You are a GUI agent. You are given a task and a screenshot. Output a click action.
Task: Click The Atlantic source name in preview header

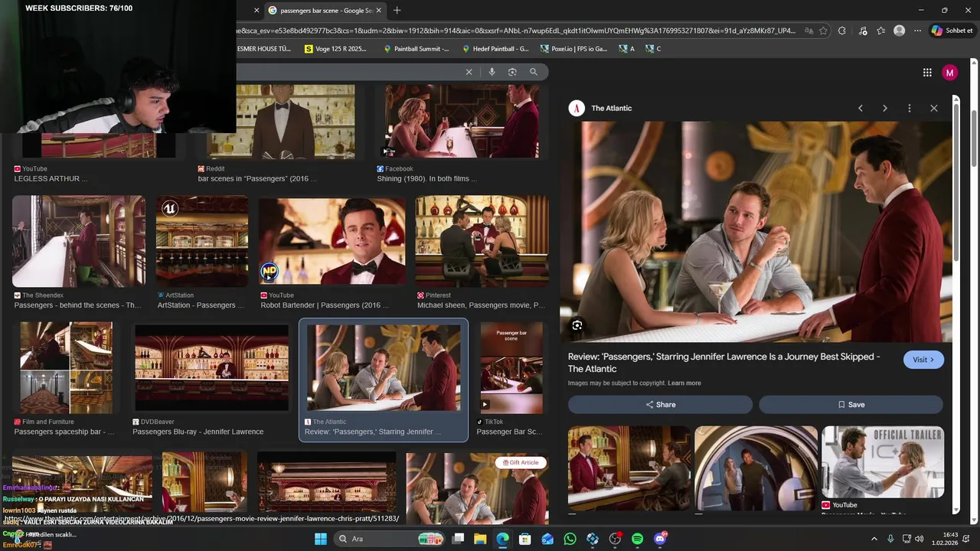pos(611,108)
